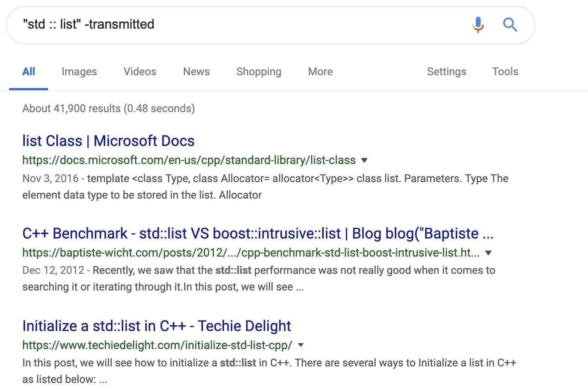Click the baptiste-wicht.com green URL text

[251, 253]
